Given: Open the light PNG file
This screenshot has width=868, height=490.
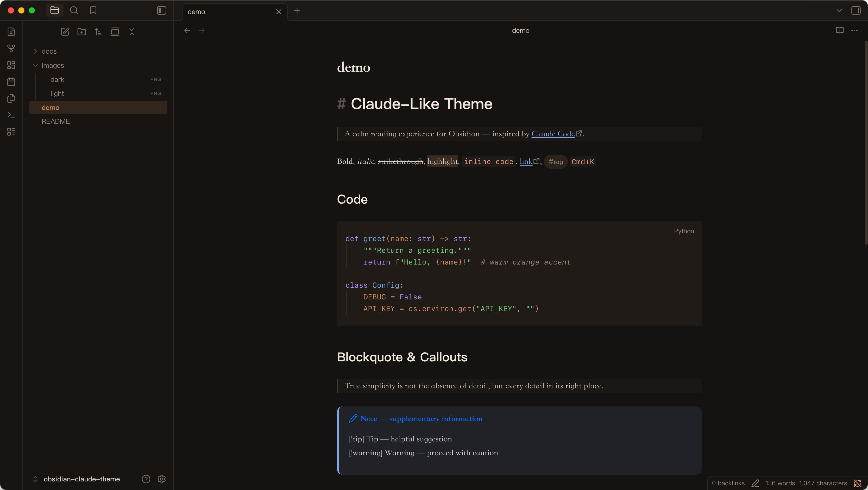Looking at the screenshot, I should [98, 93].
